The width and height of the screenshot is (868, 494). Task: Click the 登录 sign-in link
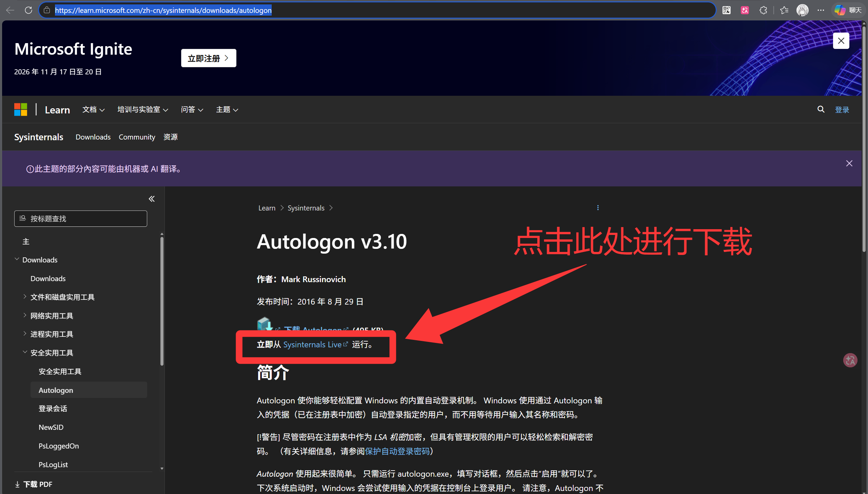click(842, 110)
